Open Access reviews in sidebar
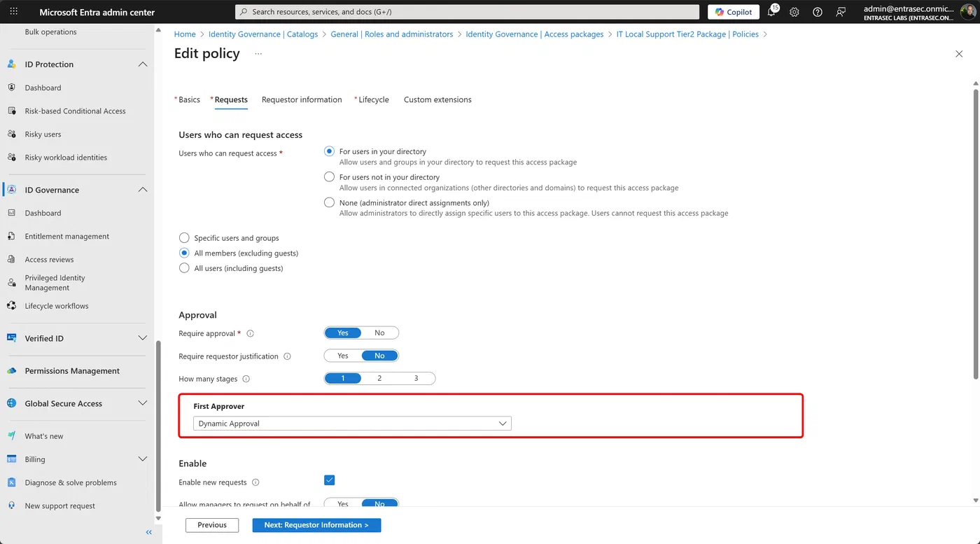Viewport: 980px width, 544px height. [49, 260]
